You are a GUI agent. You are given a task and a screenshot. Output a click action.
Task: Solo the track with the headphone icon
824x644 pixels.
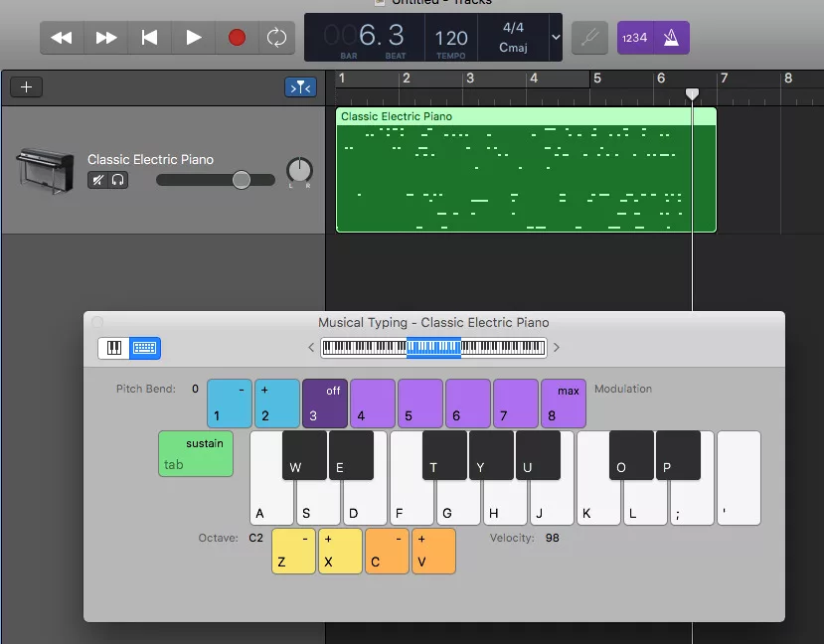point(116,179)
